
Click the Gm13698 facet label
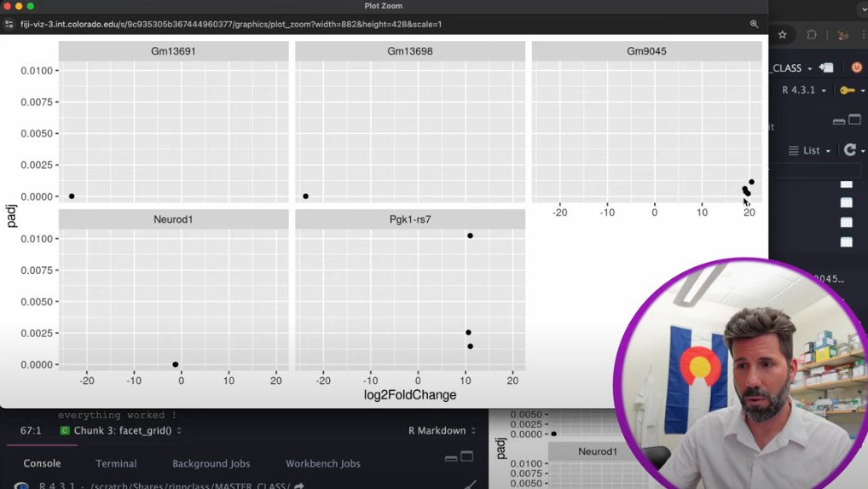click(x=409, y=51)
